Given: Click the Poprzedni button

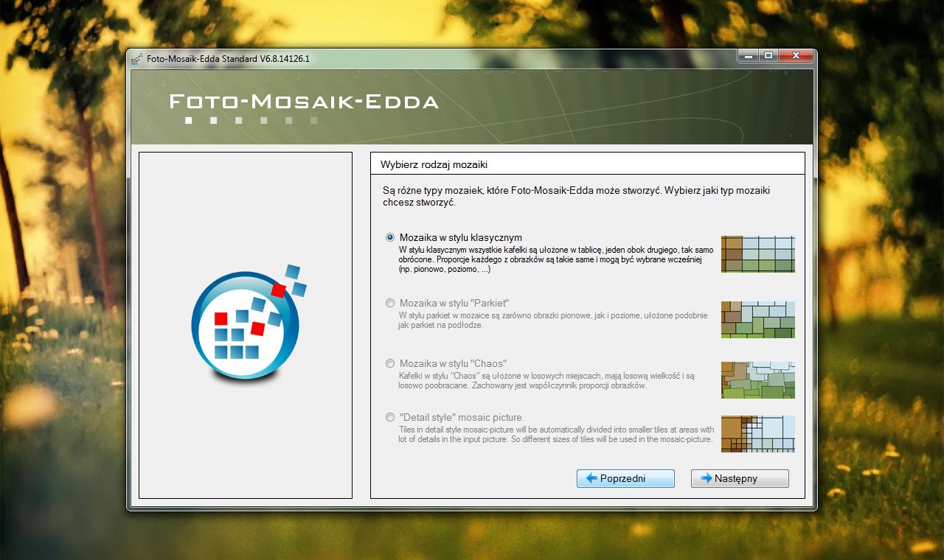Looking at the screenshot, I should (x=625, y=478).
